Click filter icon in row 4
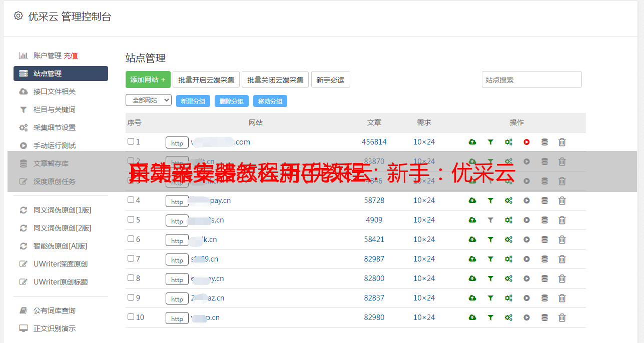 490,200
